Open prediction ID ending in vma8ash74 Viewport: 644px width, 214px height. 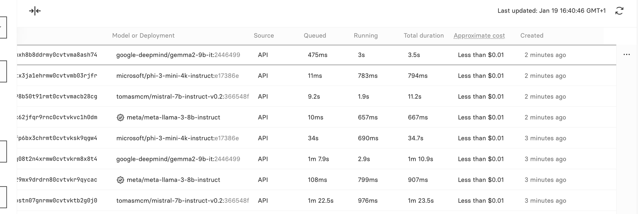[57, 55]
